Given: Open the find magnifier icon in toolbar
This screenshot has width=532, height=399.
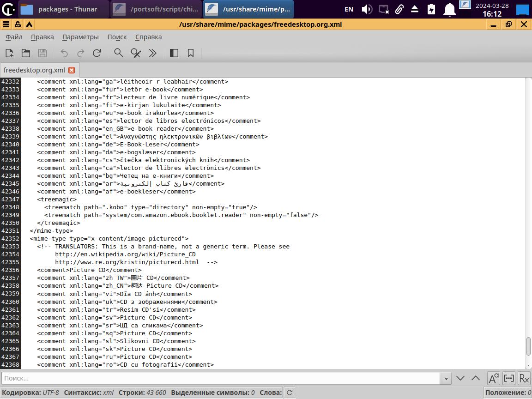Looking at the screenshot, I should (119, 53).
